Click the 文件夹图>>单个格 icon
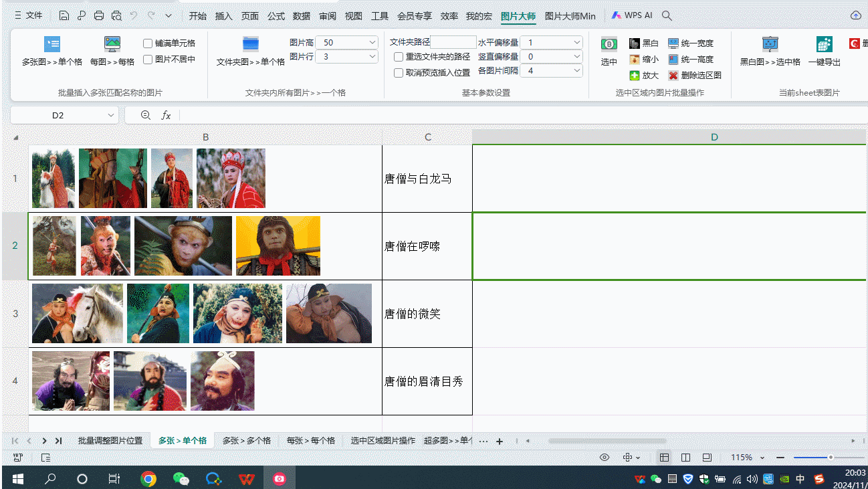 251,44
